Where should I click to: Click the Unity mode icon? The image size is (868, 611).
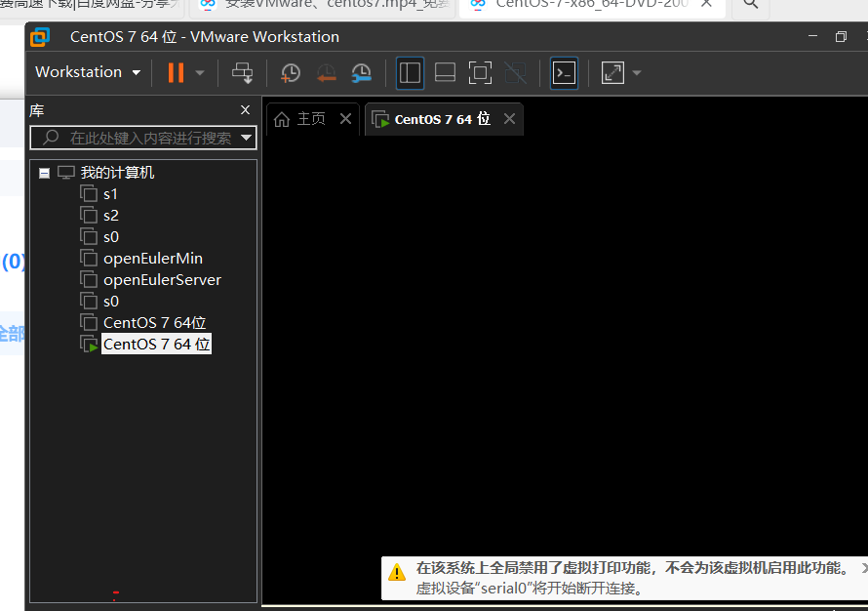(515, 72)
